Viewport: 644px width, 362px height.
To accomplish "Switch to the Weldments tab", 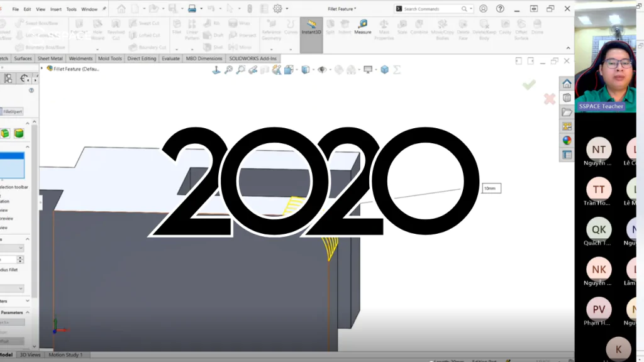I will click(x=80, y=58).
